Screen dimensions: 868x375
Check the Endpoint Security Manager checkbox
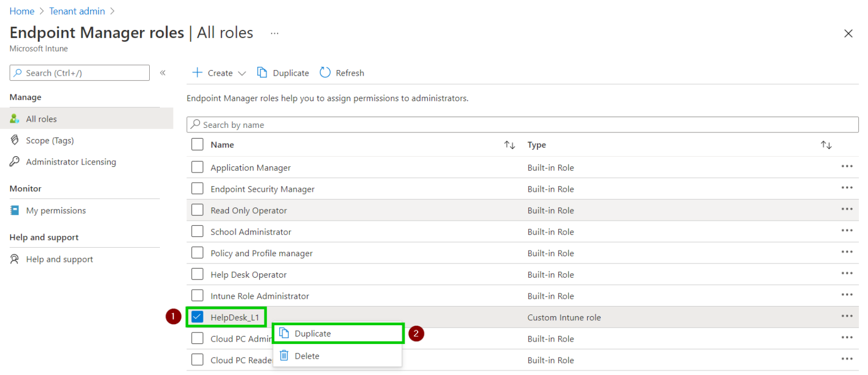click(x=197, y=189)
